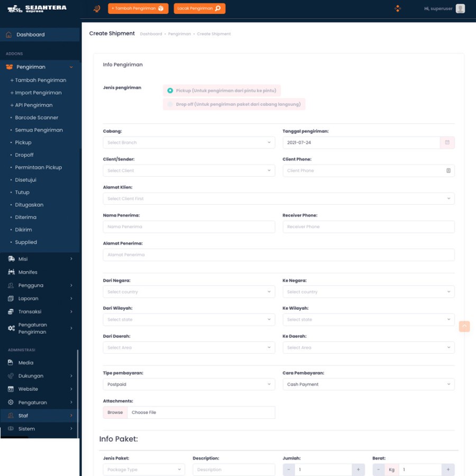Click the Alamat Penerima input field
Screen dimensions: 476x476
point(279,255)
